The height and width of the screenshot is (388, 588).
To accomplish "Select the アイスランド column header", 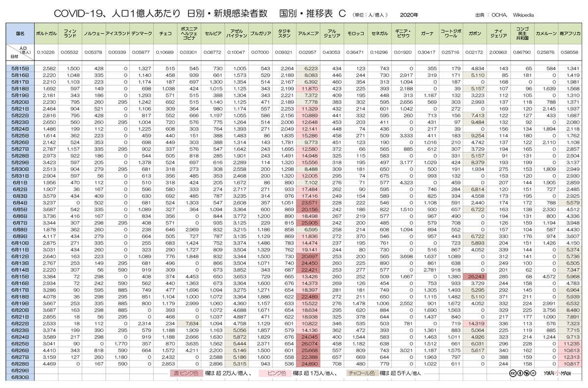I will (117, 33).
